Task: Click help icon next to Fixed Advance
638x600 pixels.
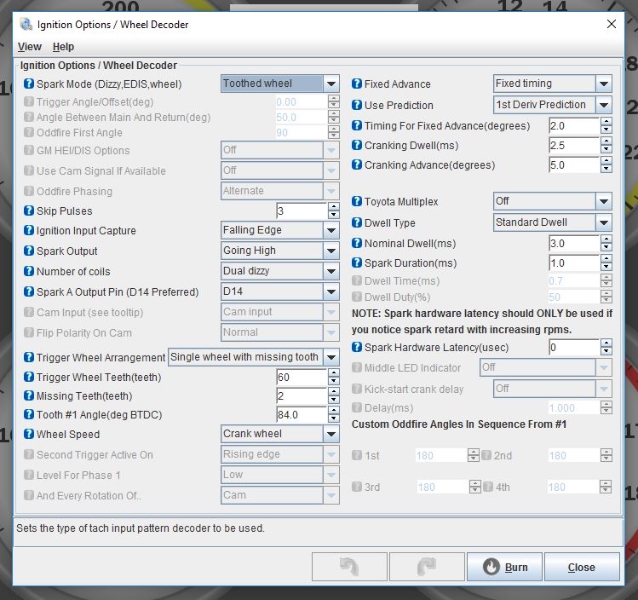Action: coord(359,84)
